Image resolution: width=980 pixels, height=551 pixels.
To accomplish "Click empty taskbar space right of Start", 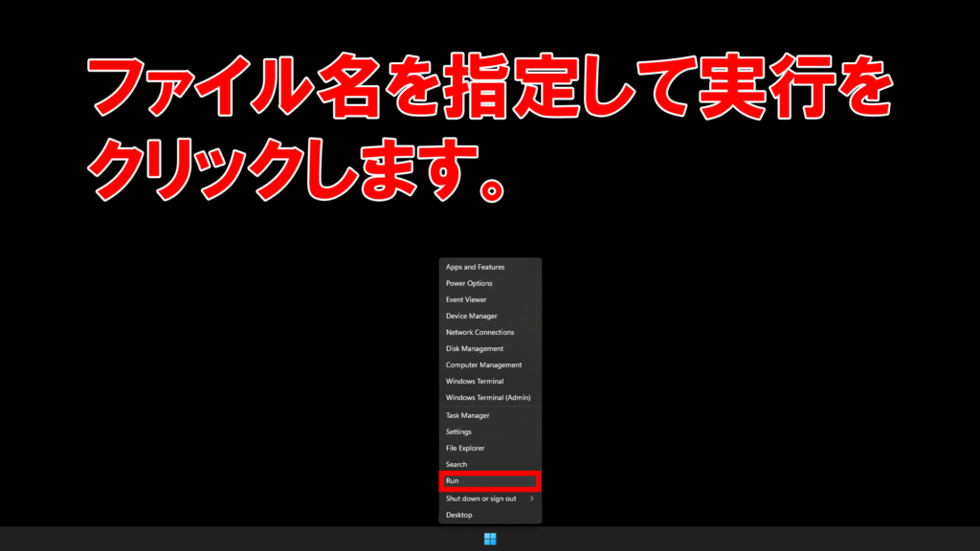I will point(718,539).
